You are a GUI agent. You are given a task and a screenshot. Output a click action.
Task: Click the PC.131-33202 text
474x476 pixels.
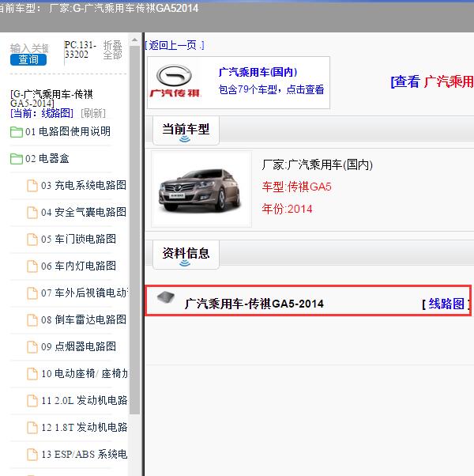80,50
